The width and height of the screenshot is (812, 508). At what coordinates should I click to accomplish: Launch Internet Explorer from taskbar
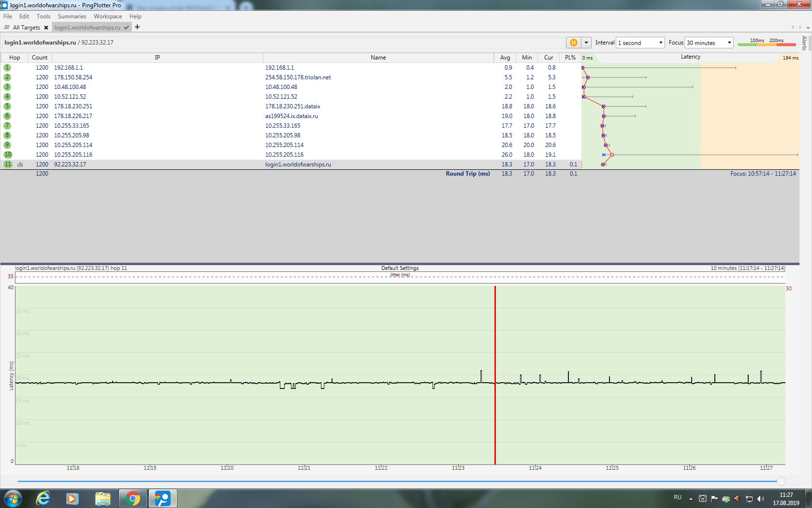pos(43,498)
